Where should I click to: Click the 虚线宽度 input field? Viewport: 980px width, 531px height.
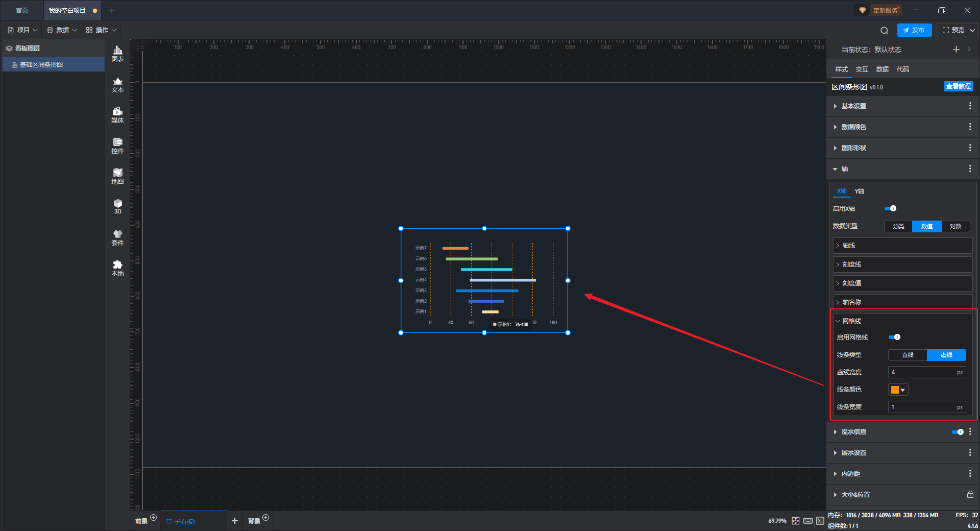click(927, 372)
